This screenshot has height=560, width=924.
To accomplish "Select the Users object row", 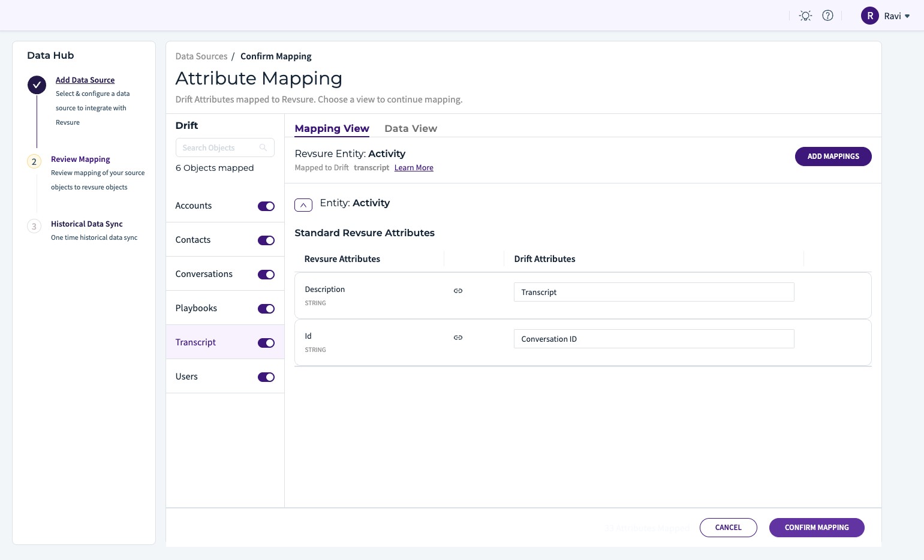I will click(x=225, y=377).
